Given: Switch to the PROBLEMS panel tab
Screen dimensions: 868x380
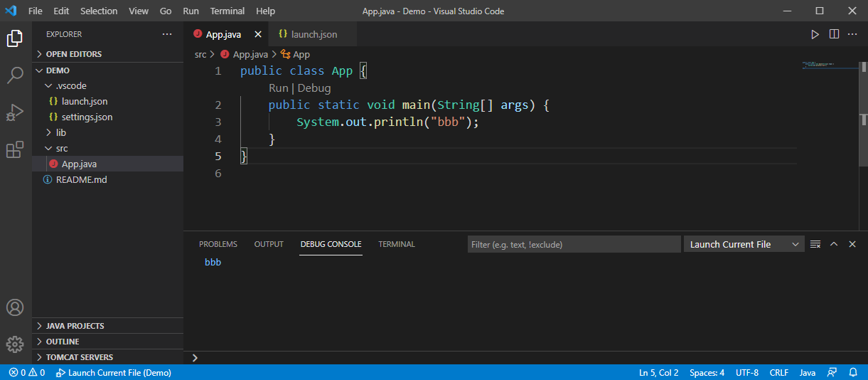Looking at the screenshot, I should [218, 244].
